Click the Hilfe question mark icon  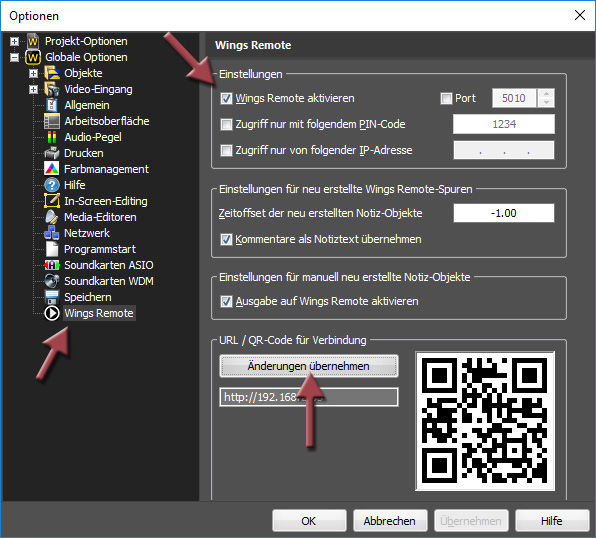[x=52, y=185]
